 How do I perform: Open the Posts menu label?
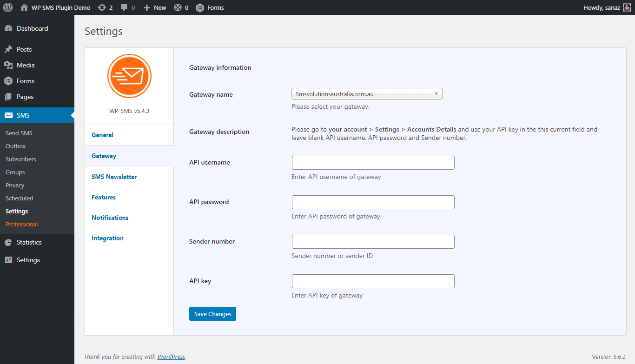24,49
